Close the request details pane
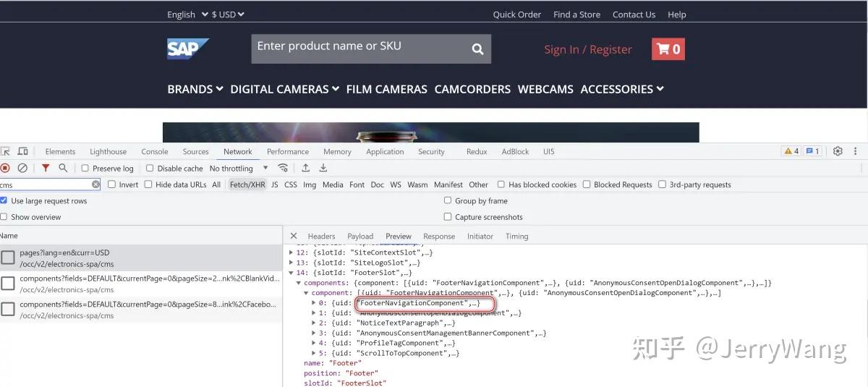 coord(294,236)
